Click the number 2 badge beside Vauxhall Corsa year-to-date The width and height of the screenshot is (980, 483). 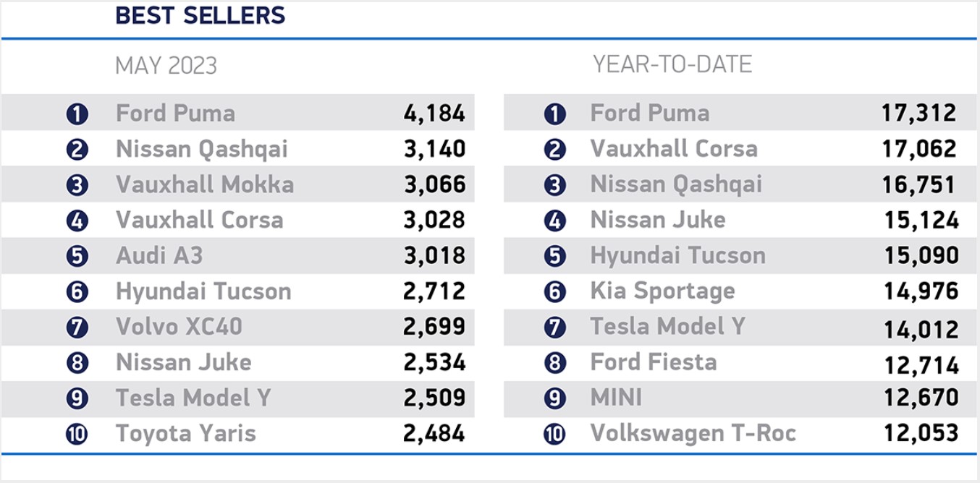pyautogui.click(x=554, y=149)
